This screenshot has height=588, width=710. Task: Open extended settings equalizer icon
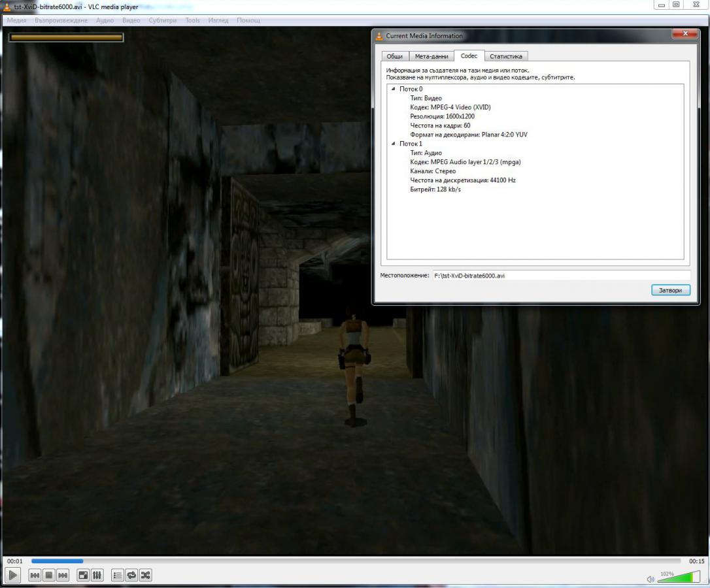point(97,576)
